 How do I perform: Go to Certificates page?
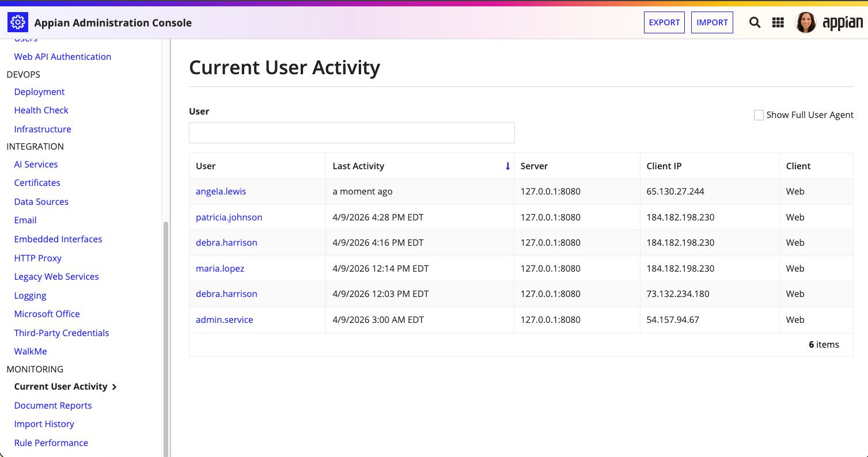click(37, 182)
